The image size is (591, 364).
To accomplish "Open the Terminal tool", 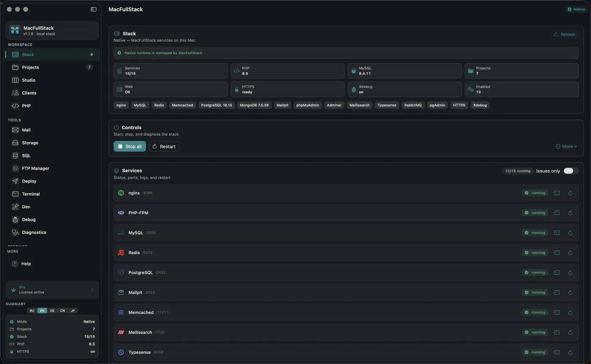I will (x=52, y=194).
